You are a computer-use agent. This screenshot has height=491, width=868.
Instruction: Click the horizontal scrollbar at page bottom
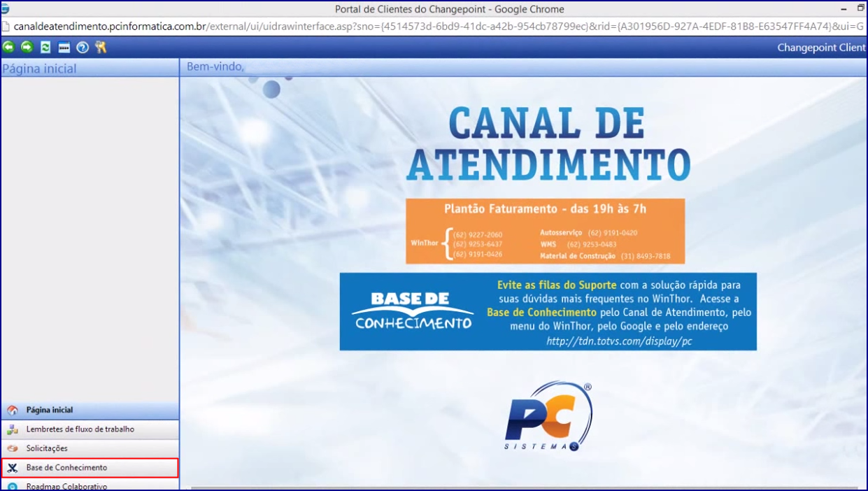(524, 488)
